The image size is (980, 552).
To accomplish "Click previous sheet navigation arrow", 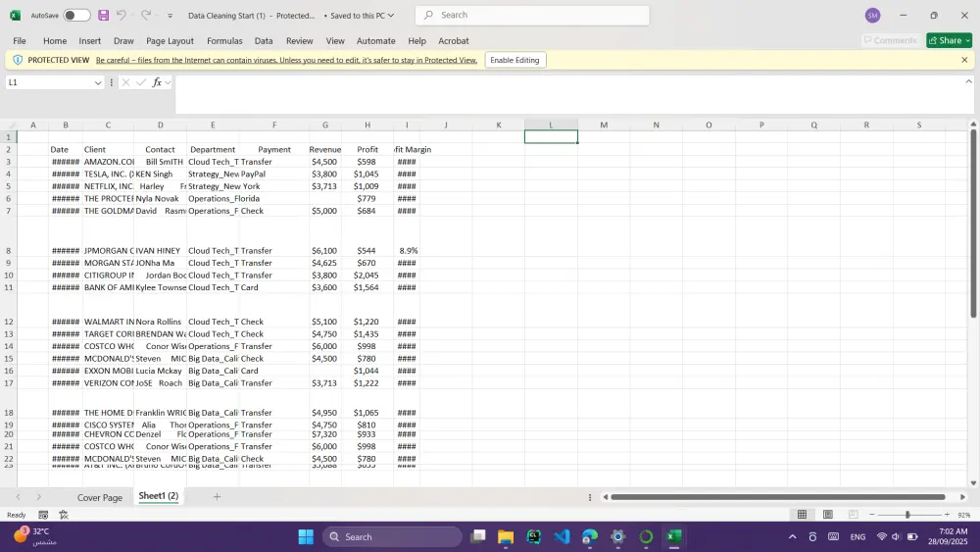I will tap(18, 497).
